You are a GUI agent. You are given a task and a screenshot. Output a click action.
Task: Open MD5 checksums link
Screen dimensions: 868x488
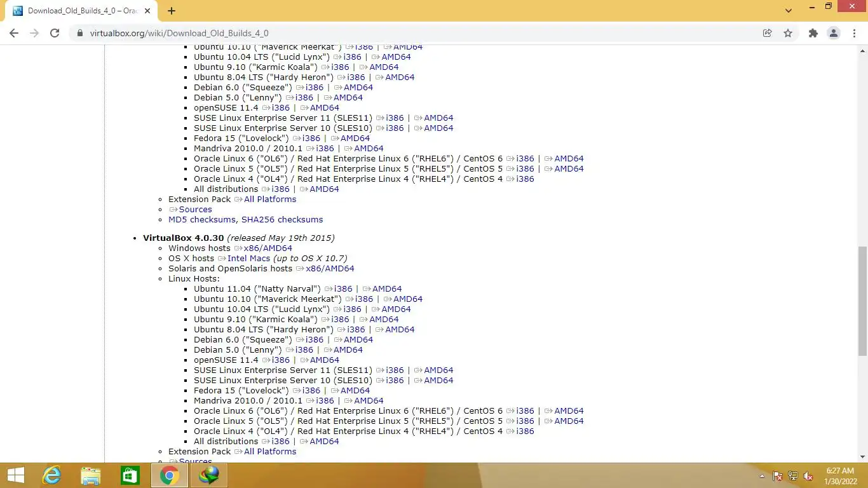[202, 219]
